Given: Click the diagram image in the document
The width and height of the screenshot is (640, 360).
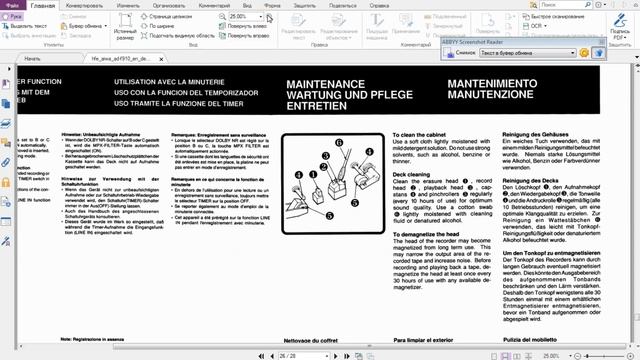Looking at the screenshot, I should tap(333, 184).
